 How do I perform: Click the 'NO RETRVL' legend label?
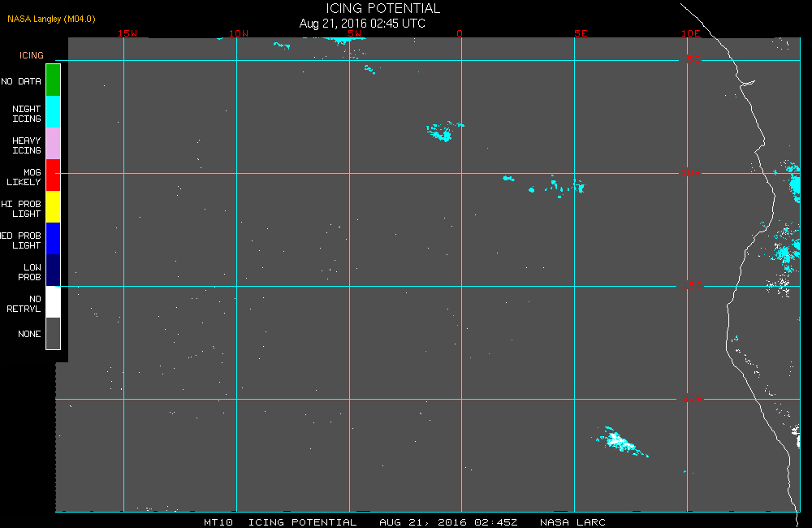24,304
